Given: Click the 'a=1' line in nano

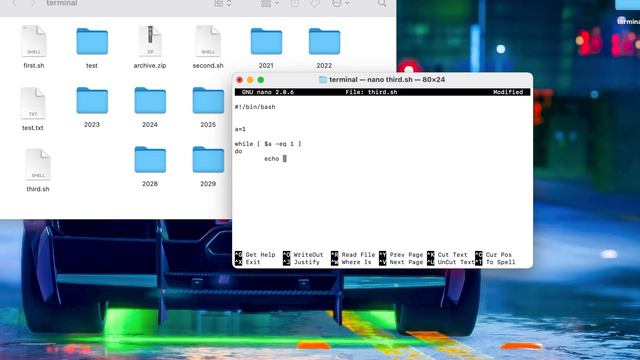Looking at the screenshot, I should pos(240,129).
